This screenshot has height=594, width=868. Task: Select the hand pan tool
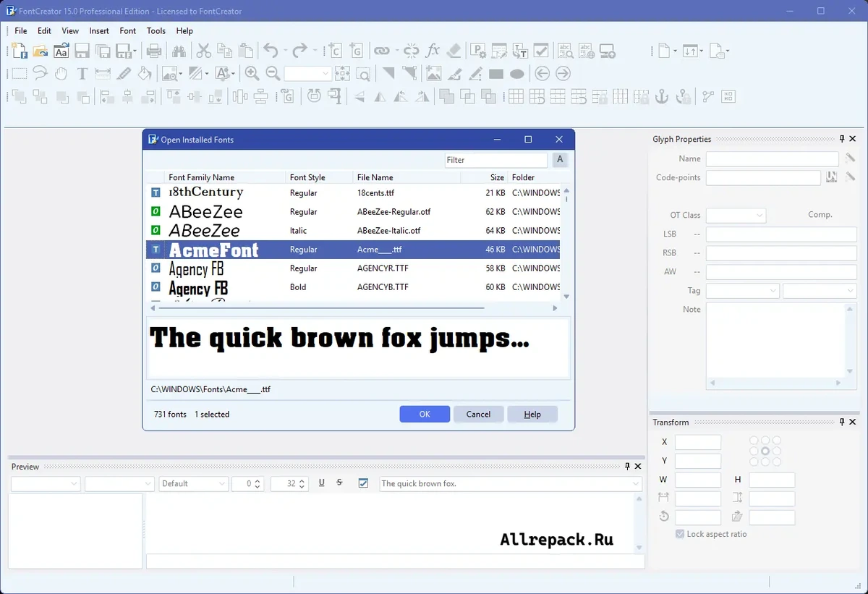point(61,74)
